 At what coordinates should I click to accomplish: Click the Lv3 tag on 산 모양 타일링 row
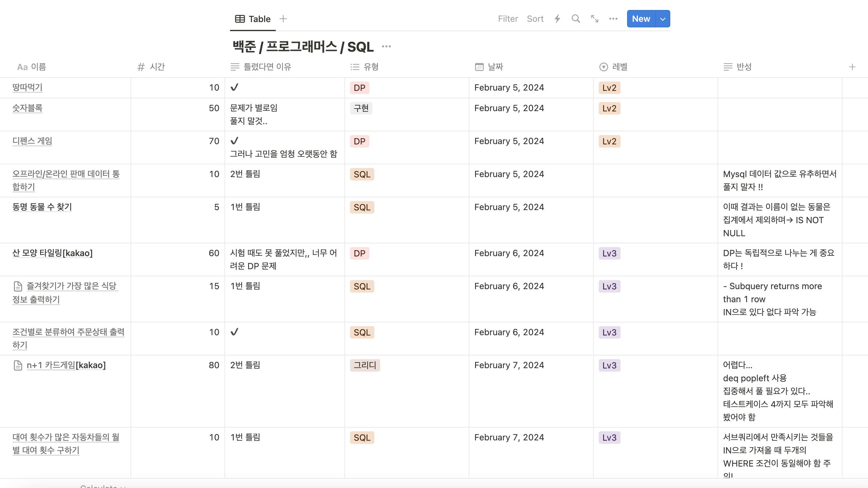coord(609,253)
